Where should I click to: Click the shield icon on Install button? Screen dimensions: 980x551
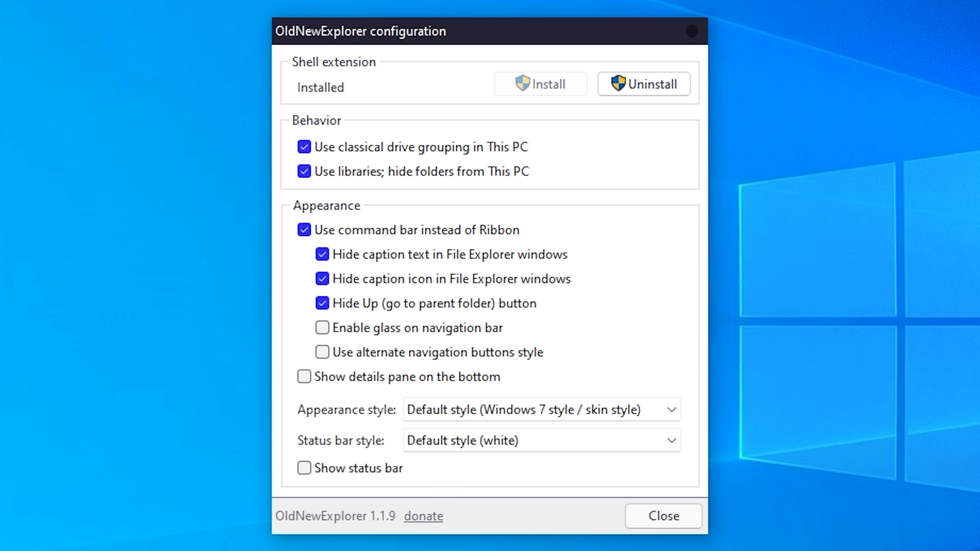click(x=522, y=83)
